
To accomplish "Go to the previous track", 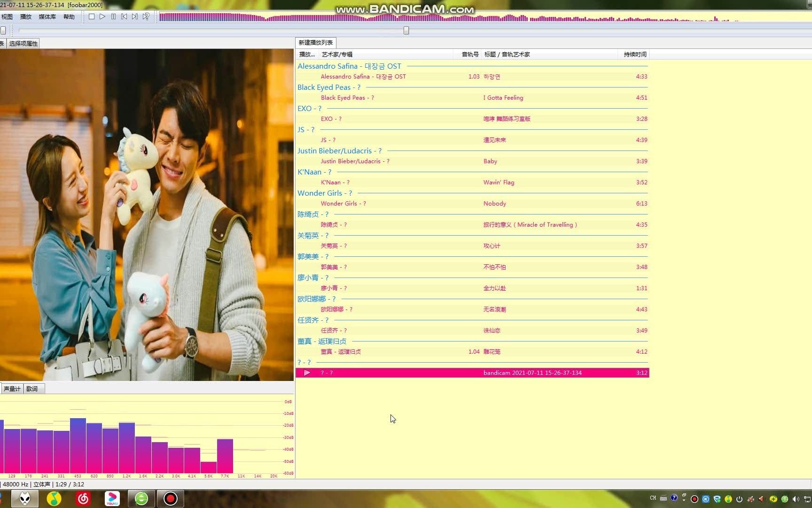I will click(x=124, y=17).
